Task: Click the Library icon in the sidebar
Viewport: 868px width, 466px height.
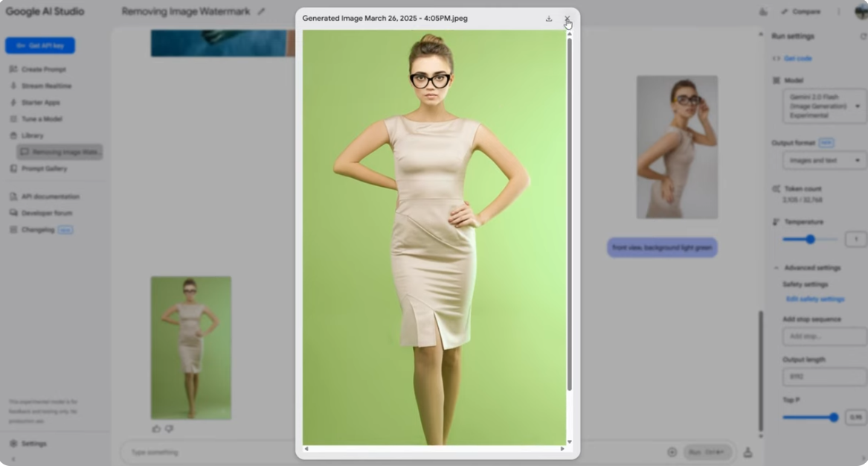Action: 13,135
